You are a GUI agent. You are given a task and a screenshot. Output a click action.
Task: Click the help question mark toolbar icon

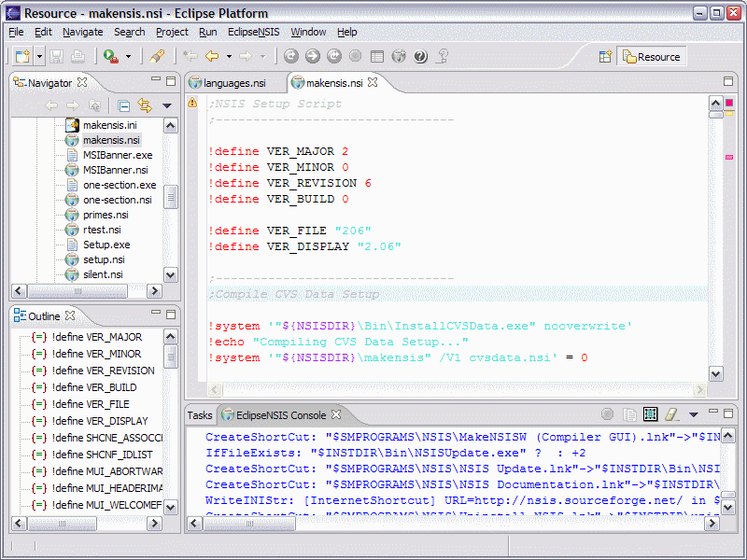(x=420, y=57)
